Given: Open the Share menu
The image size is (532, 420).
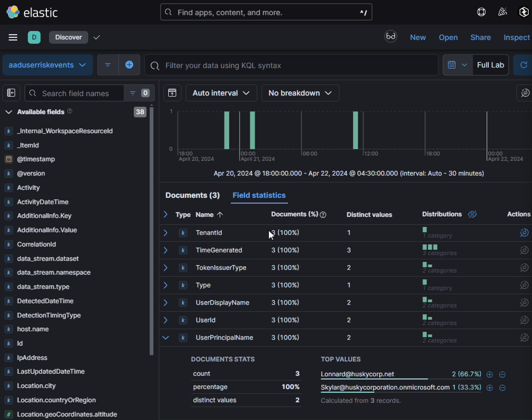Looking at the screenshot, I should click(480, 37).
